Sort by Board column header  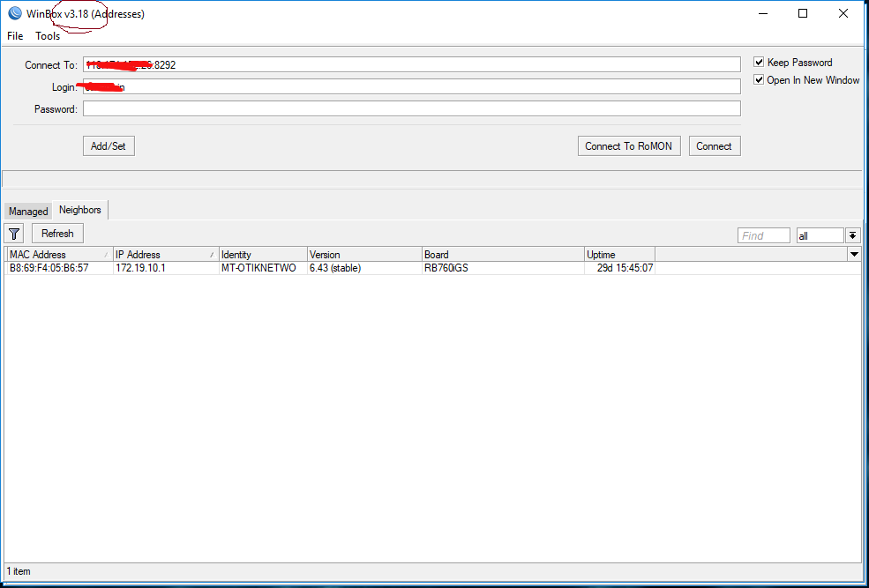click(503, 254)
